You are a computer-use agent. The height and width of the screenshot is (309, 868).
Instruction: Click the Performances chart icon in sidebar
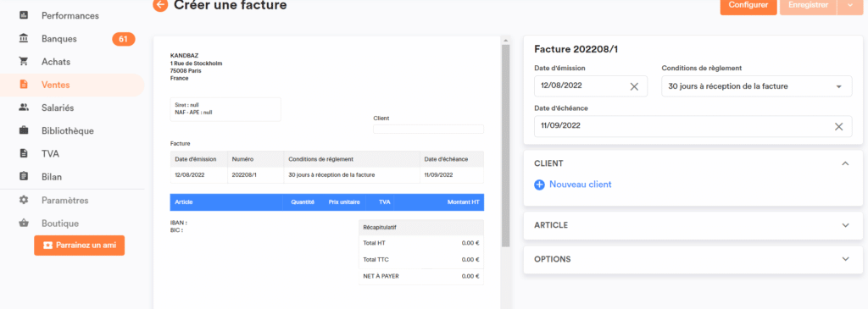tap(24, 15)
